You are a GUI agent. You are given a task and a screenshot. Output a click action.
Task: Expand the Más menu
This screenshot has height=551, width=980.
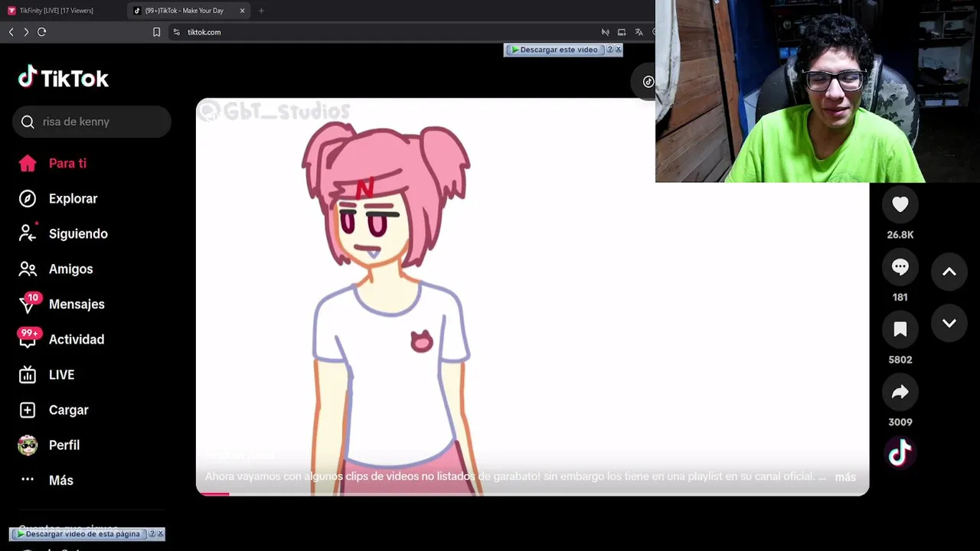(61, 480)
